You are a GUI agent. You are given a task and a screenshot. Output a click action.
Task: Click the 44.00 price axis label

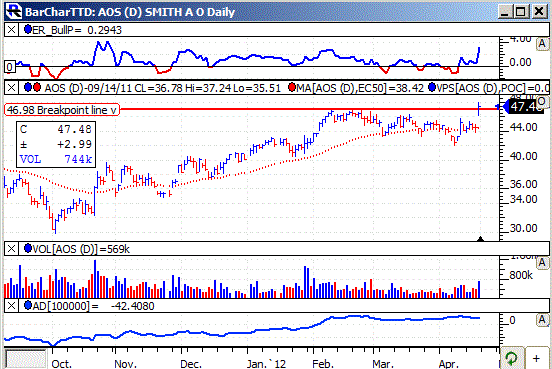523,127
